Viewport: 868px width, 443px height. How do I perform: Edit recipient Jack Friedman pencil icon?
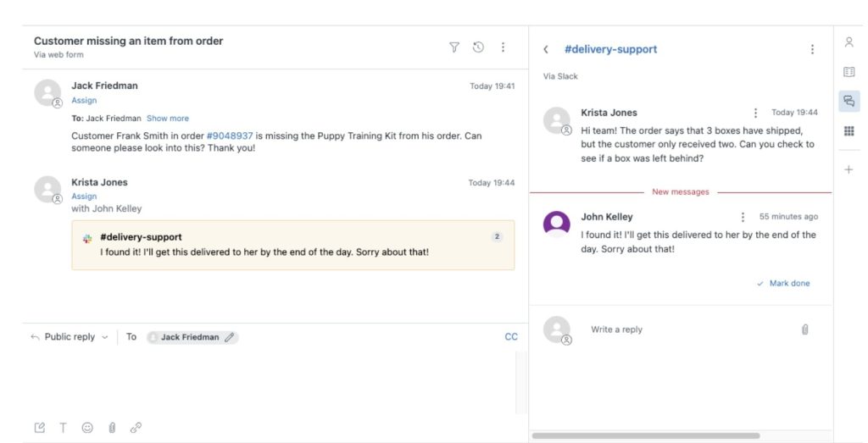click(229, 337)
